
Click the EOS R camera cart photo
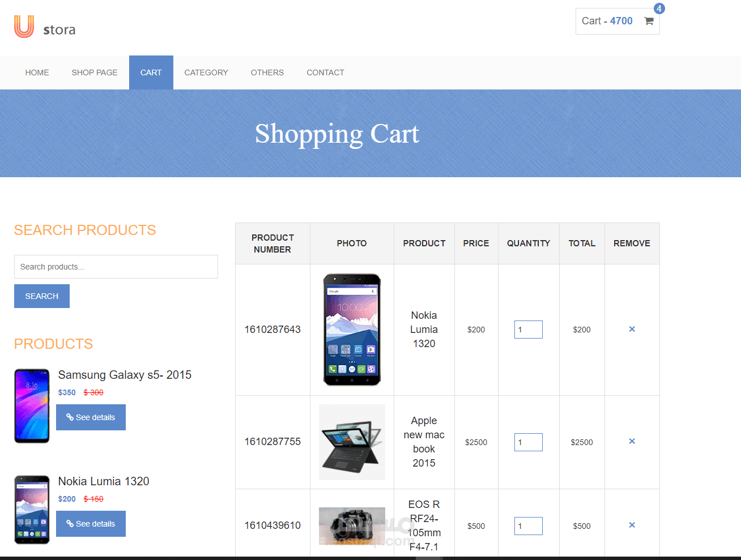pyautogui.click(x=352, y=526)
